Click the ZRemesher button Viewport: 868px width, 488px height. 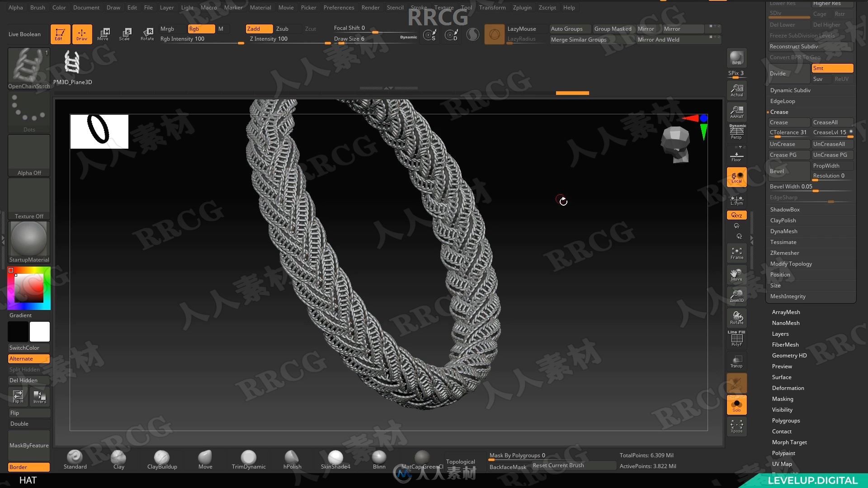(784, 253)
